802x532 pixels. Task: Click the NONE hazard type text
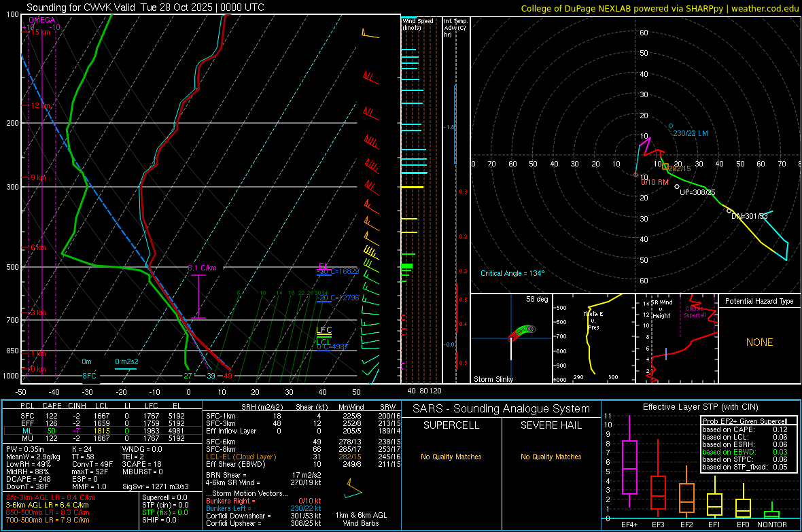coord(760,342)
